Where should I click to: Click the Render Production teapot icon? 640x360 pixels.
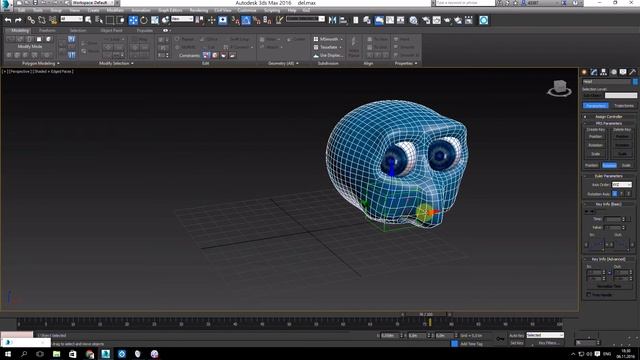click(447, 20)
